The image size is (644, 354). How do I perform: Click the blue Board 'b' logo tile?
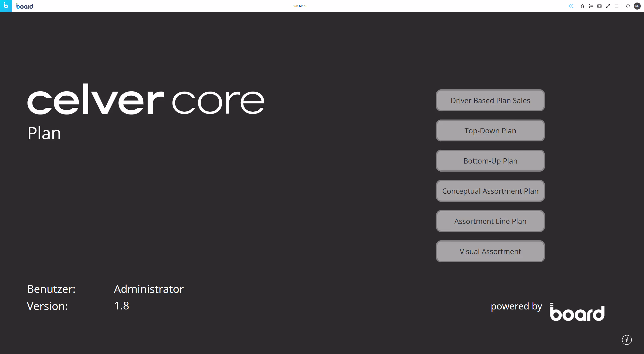[x=6, y=6]
